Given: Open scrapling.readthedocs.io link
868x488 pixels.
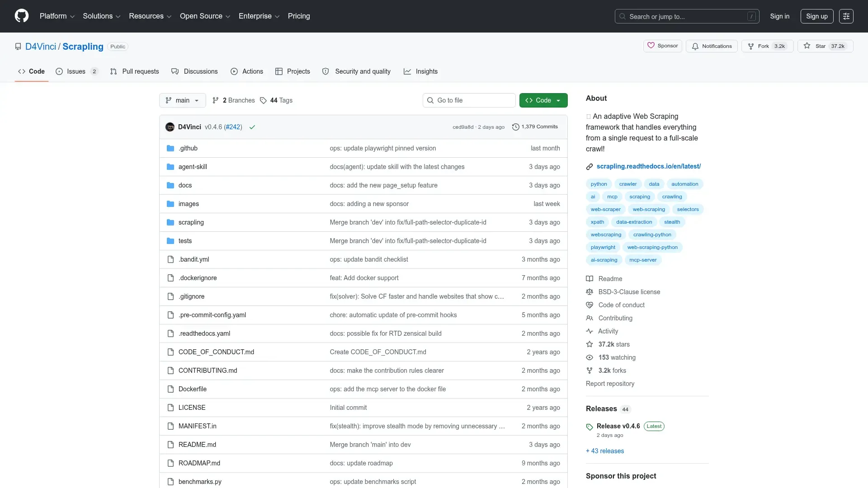Looking at the screenshot, I should click(x=648, y=166).
